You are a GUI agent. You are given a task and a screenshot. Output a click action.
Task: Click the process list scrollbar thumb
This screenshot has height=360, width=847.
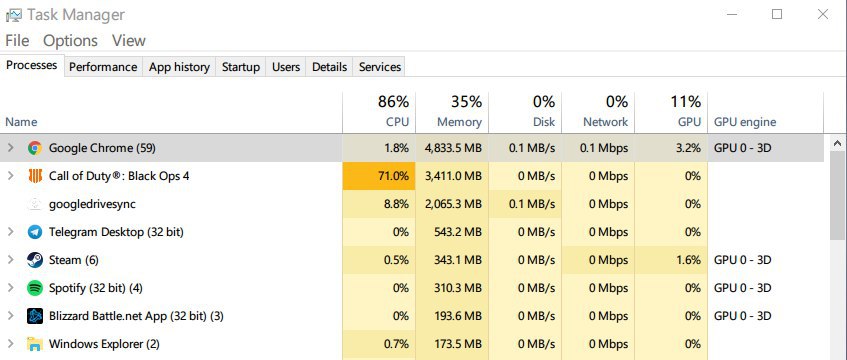(x=838, y=196)
